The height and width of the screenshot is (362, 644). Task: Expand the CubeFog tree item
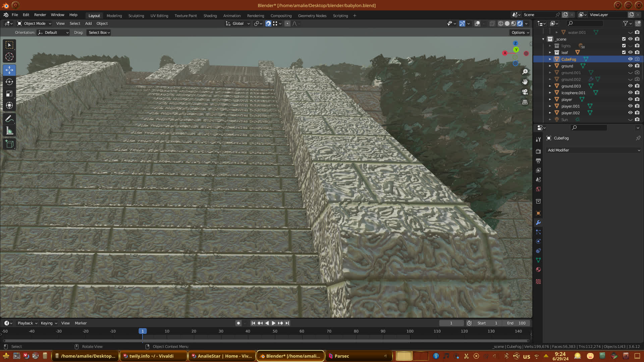tap(550, 59)
